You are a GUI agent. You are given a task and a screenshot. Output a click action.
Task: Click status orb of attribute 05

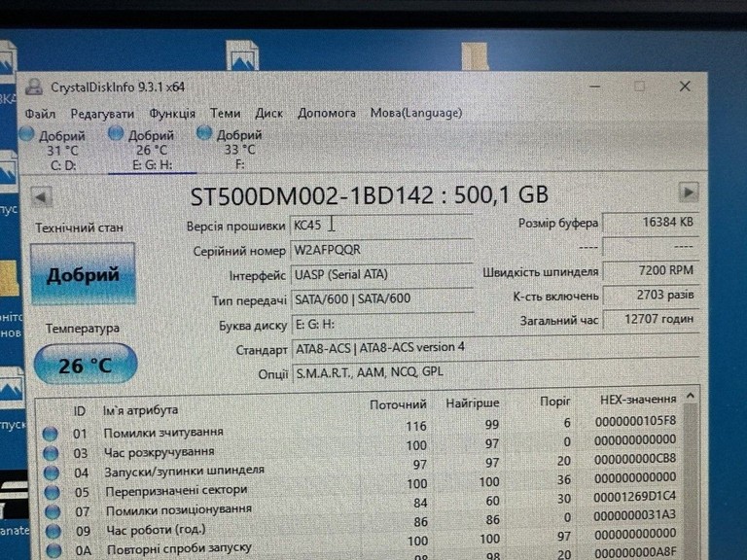52,492
